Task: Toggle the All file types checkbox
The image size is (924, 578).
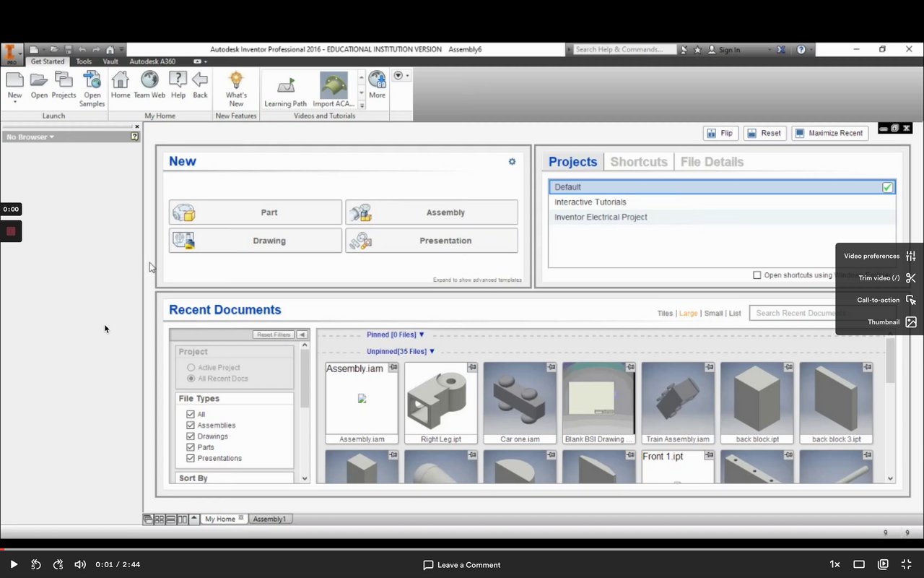Action: coord(191,414)
